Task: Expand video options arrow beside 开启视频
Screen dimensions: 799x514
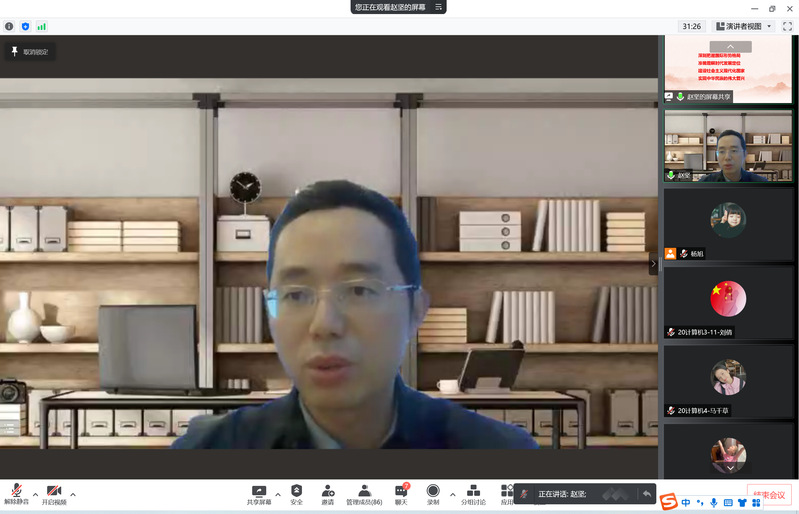Action: coord(73,494)
